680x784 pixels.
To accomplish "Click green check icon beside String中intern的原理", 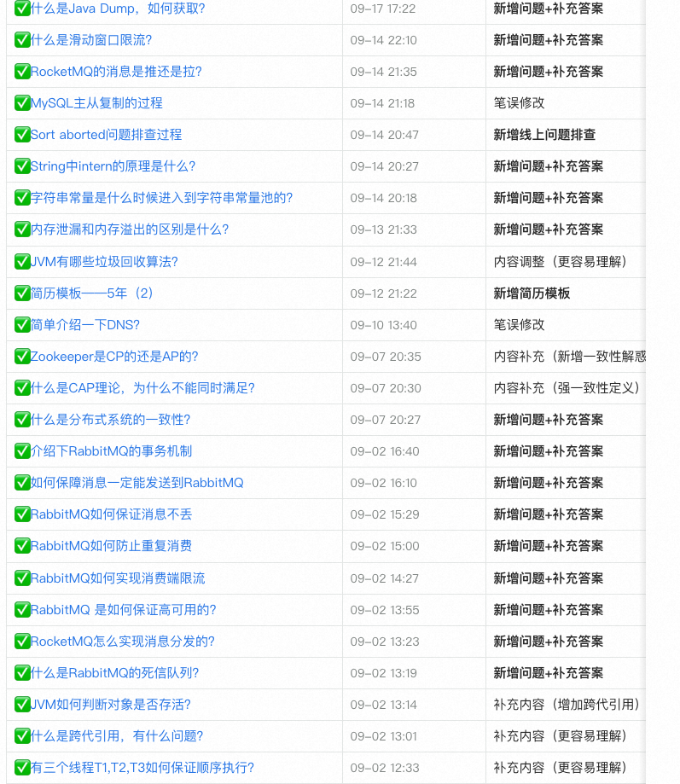I will pos(22,166).
